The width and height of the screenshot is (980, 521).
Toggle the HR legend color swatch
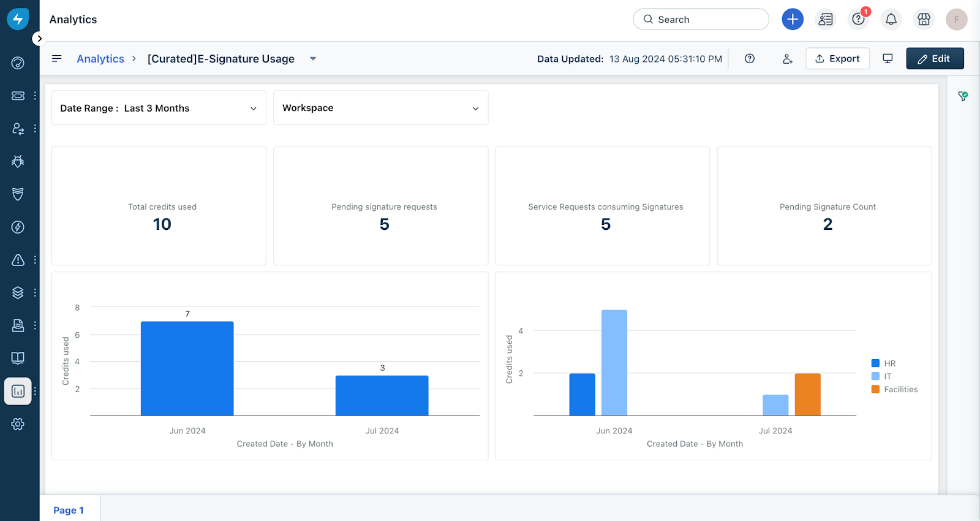[x=875, y=363]
